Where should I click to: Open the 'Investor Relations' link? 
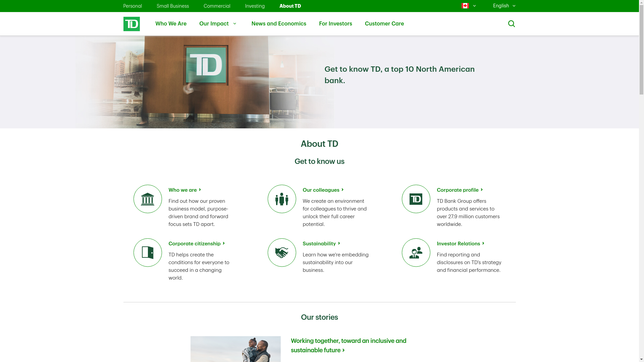tap(461, 244)
